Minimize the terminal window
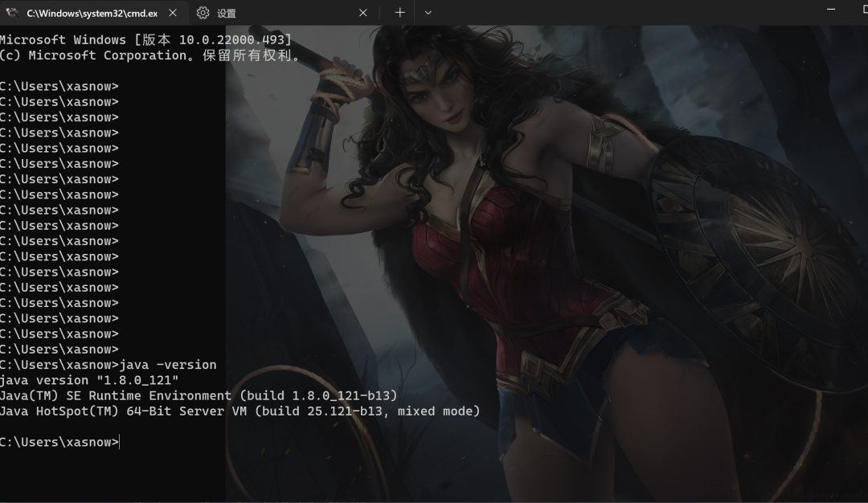This screenshot has height=503, width=868. click(831, 10)
